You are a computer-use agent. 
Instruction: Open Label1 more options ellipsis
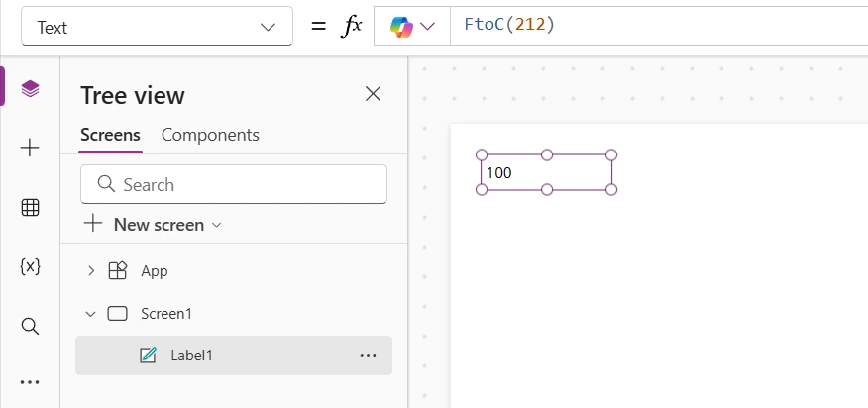368,356
